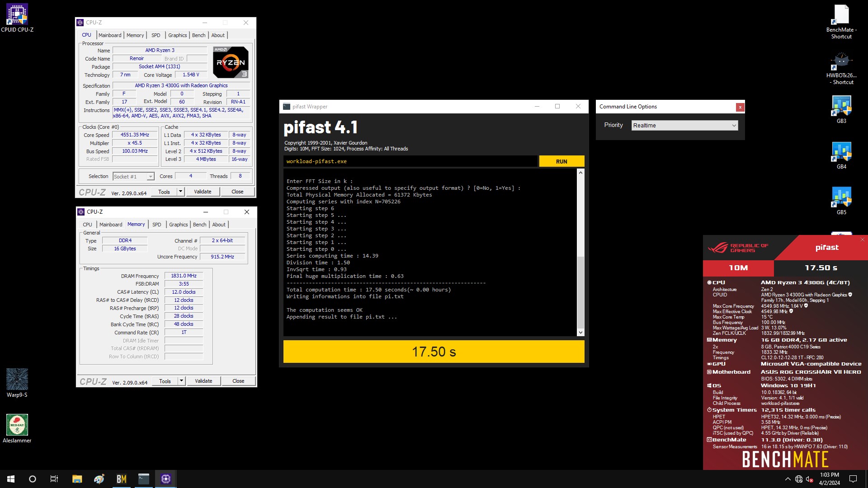Click pifast console scrollbar thumb

pos(580,292)
